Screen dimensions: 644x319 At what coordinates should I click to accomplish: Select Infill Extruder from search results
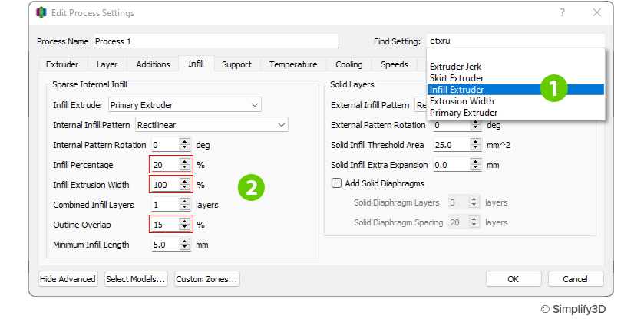457,89
